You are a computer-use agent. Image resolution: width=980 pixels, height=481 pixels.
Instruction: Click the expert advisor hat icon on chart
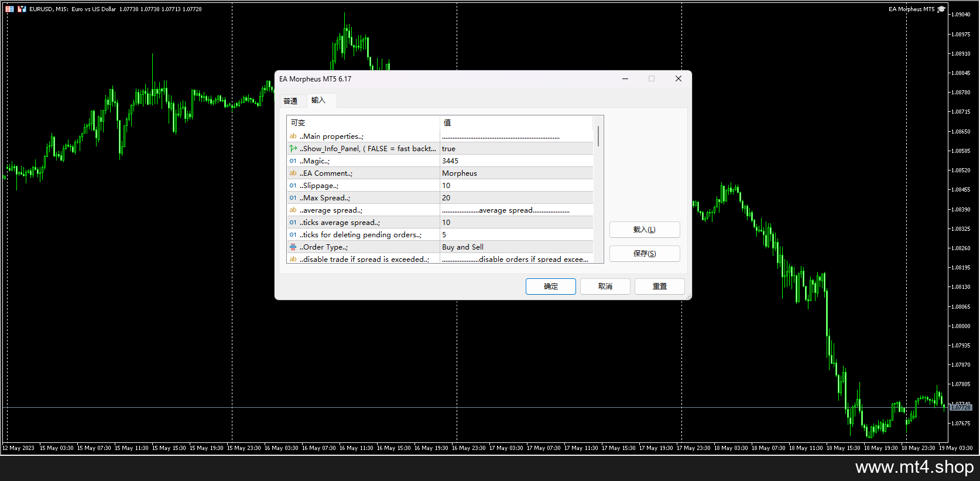coord(941,9)
